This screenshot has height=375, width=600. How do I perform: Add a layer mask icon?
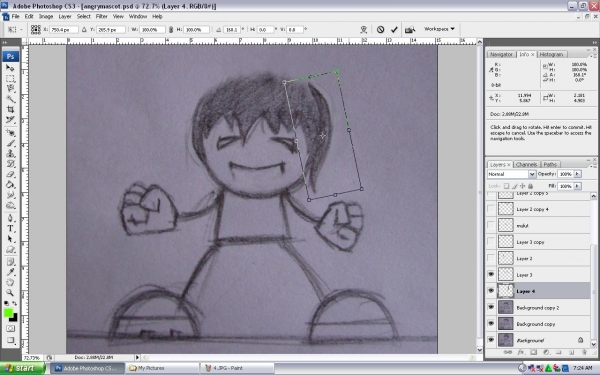pos(533,352)
